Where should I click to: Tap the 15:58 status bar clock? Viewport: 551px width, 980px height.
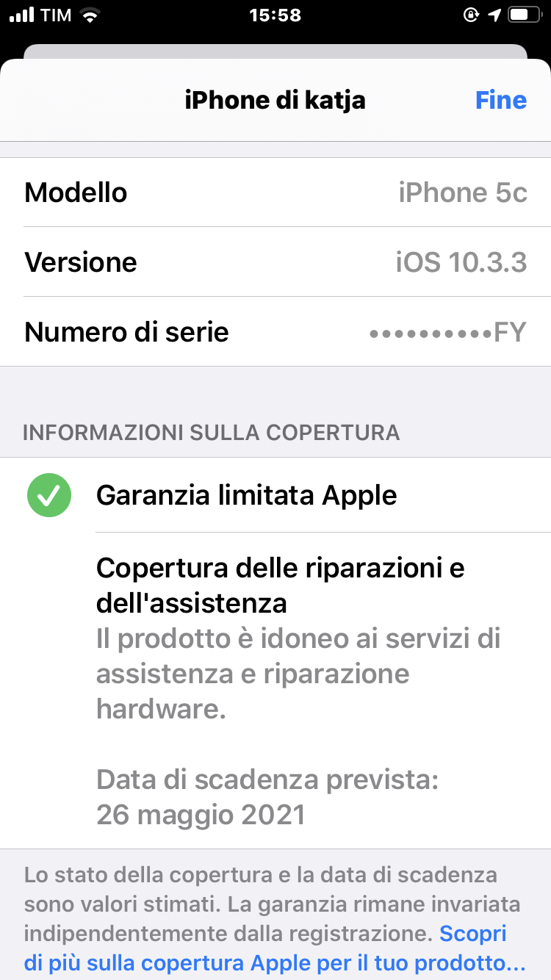pyautogui.click(x=275, y=15)
